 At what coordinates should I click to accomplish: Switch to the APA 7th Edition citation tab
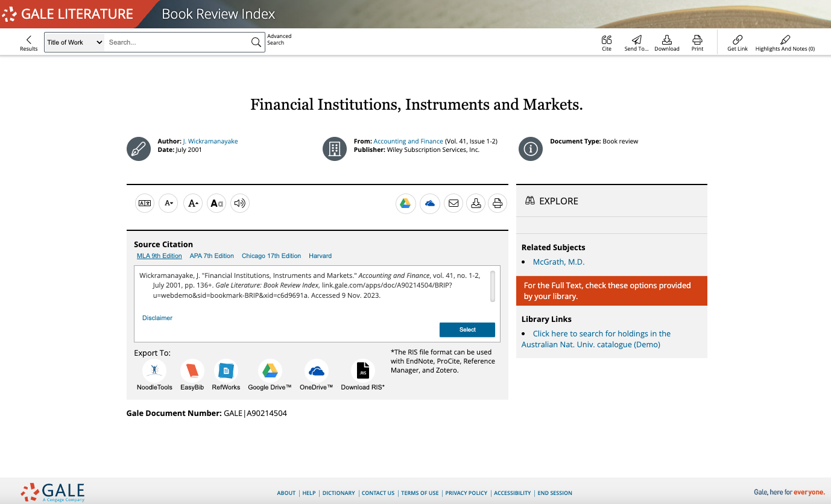[212, 256]
